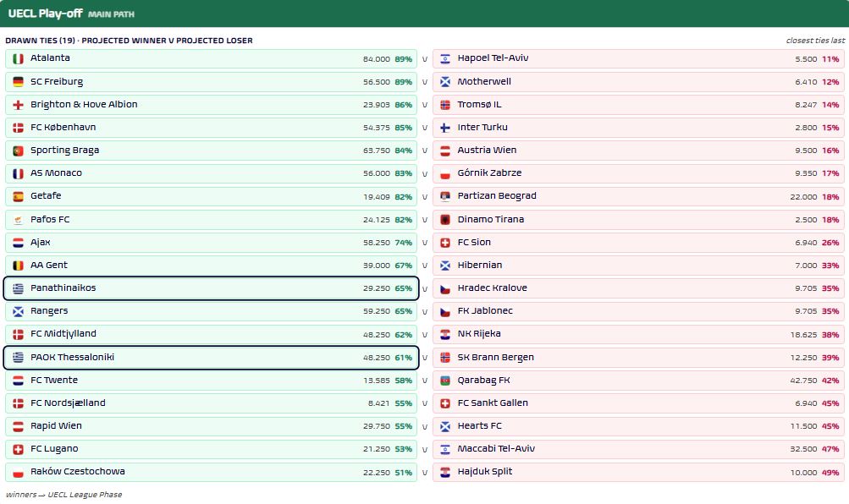The image size is (849, 504).
Task: Click the Norwegian flag beside Tromsø IL
Action: click(445, 104)
